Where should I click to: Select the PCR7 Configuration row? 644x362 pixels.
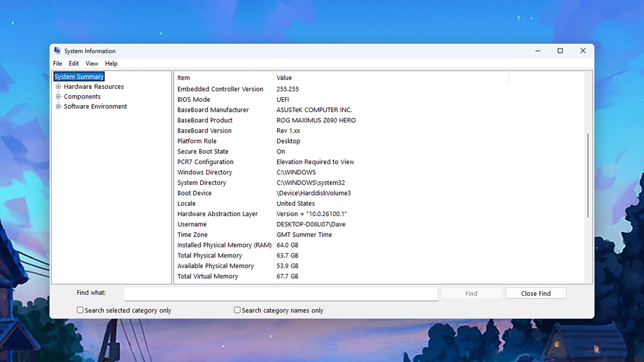click(341, 162)
